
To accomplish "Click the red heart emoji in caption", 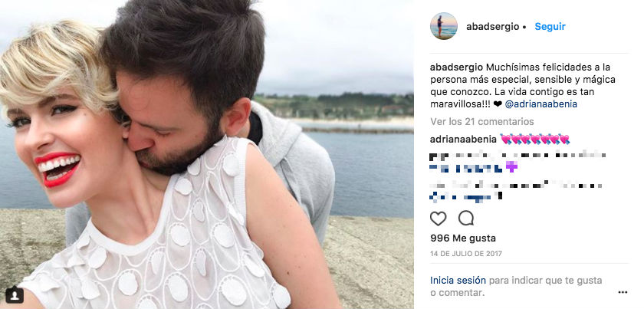I will 498,104.
